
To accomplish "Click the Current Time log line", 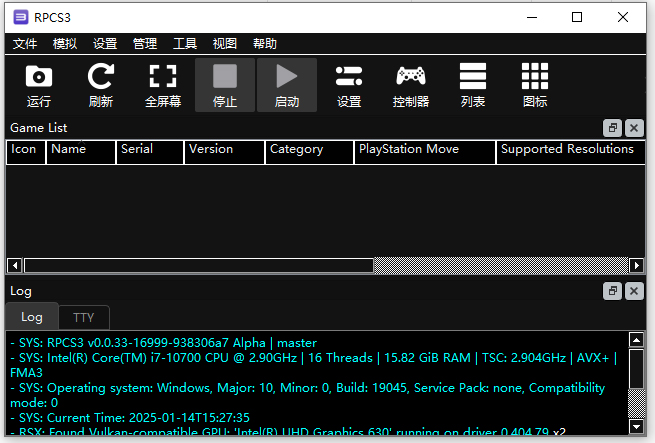I will (x=130, y=418).
